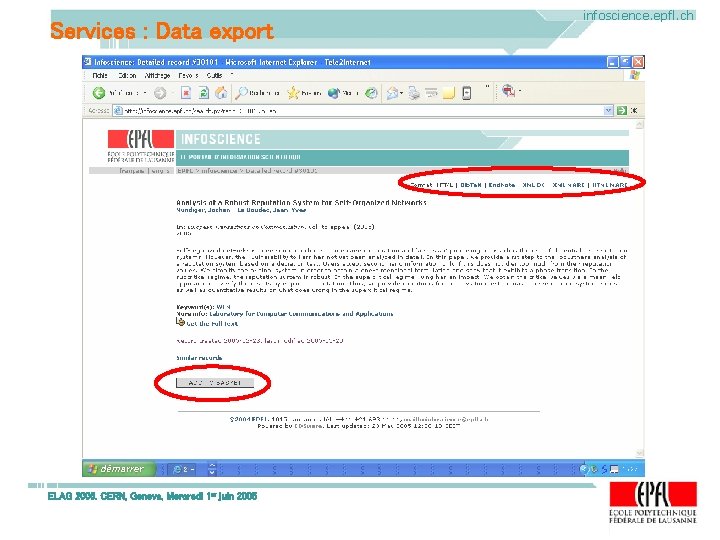Image resolution: width=720 pixels, height=540 pixels.
Task: Click the IE page icon in the window title bar
Action: pyautogui.click(x=88, y=62)
